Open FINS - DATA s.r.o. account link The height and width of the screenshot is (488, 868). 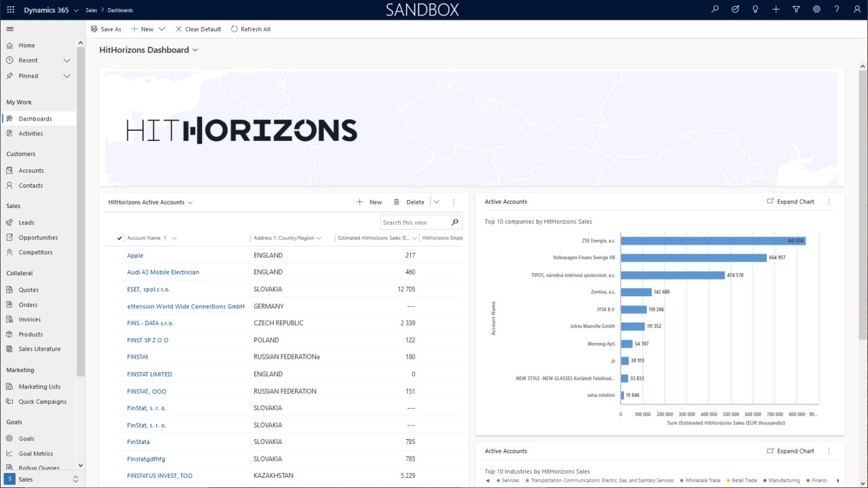pyautogui.click(x=151, y=323)
